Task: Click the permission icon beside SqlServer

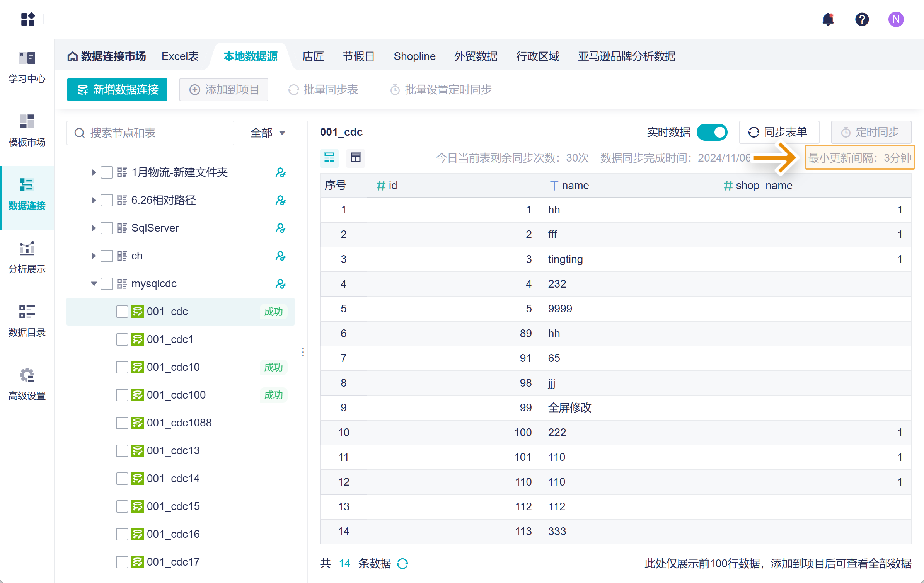Action: point(280,228)
